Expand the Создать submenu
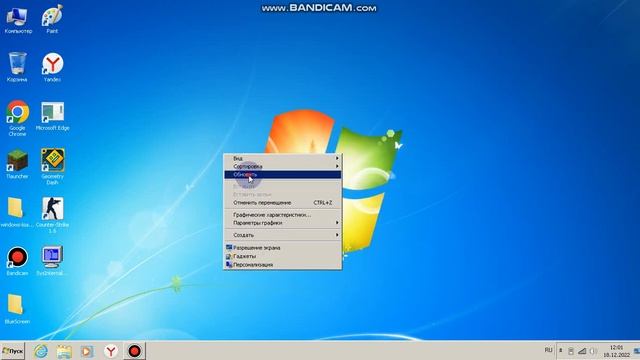 click(x=282, y=235)
